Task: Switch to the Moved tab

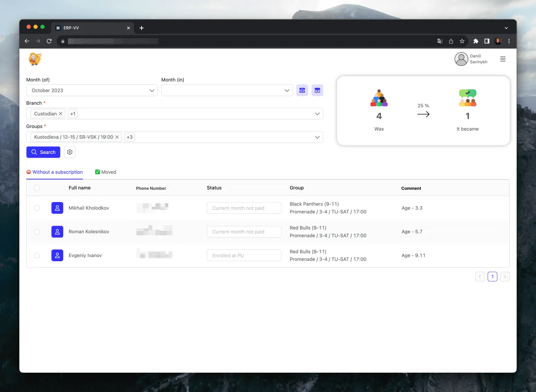Action: [105, 172]
